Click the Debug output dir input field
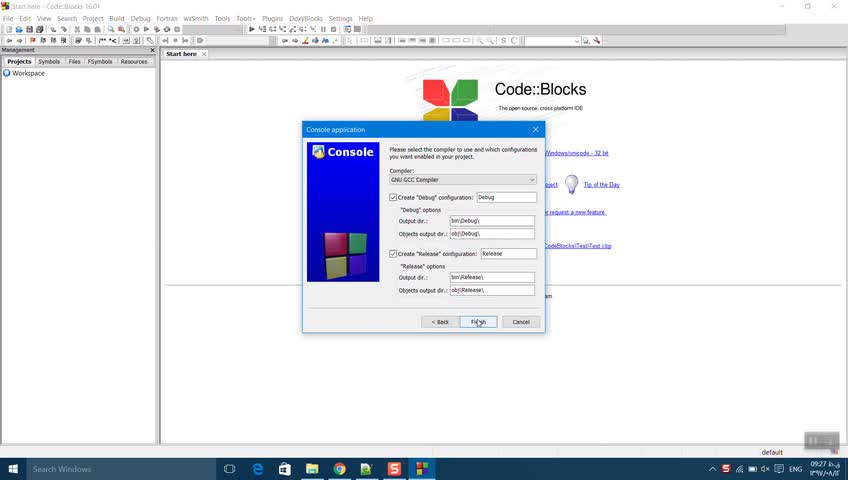 pos(492,221)
